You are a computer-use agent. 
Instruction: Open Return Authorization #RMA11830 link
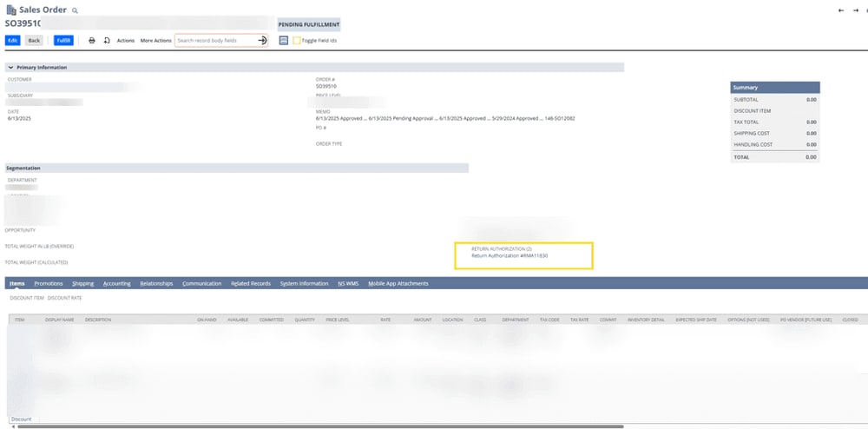pyautogui.click(x=510, y=255)
